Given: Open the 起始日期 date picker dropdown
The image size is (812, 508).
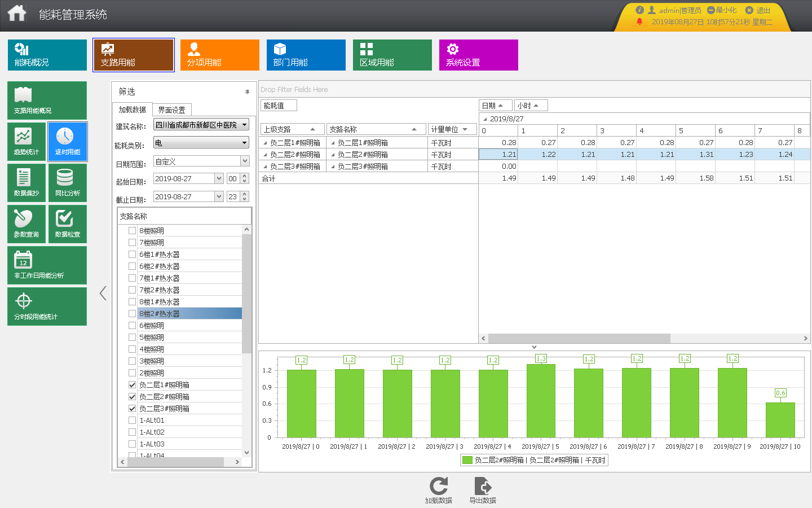Looking at the screenshot, I should coord(219,179).
